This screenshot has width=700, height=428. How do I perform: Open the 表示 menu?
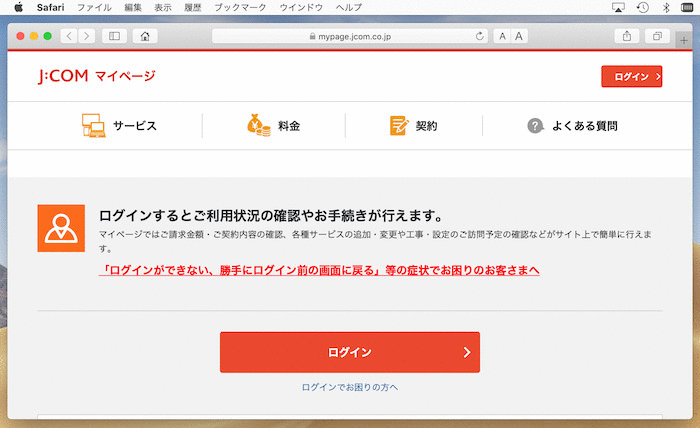[162, 7]
